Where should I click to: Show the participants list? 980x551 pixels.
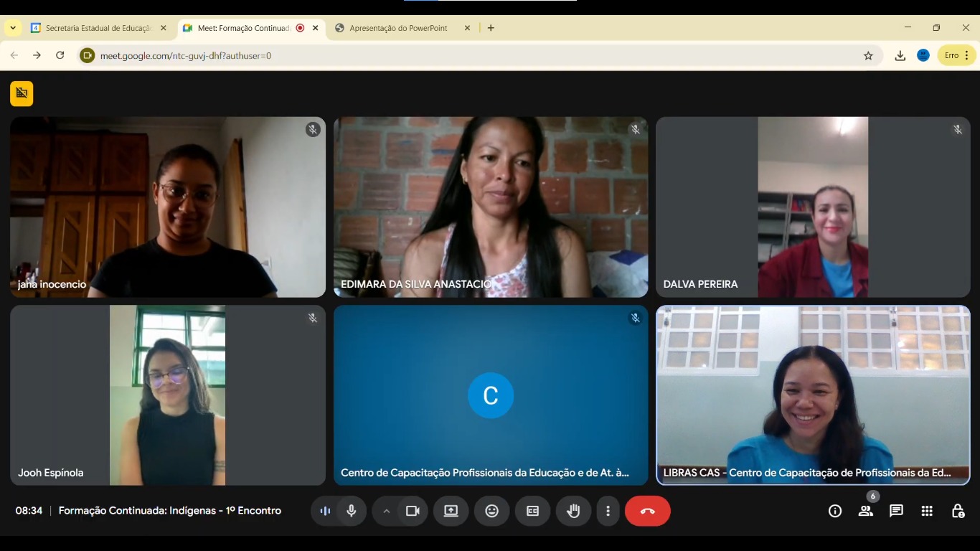point(866,511)
